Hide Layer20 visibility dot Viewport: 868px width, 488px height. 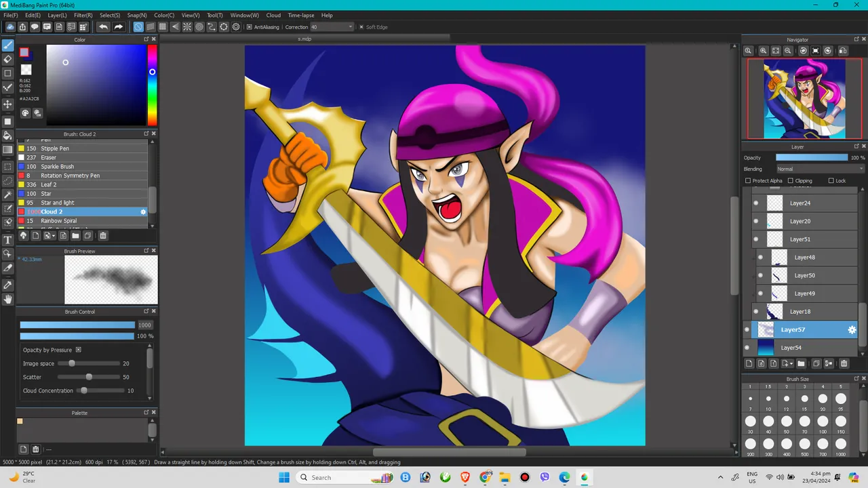[x=755, y=221]
